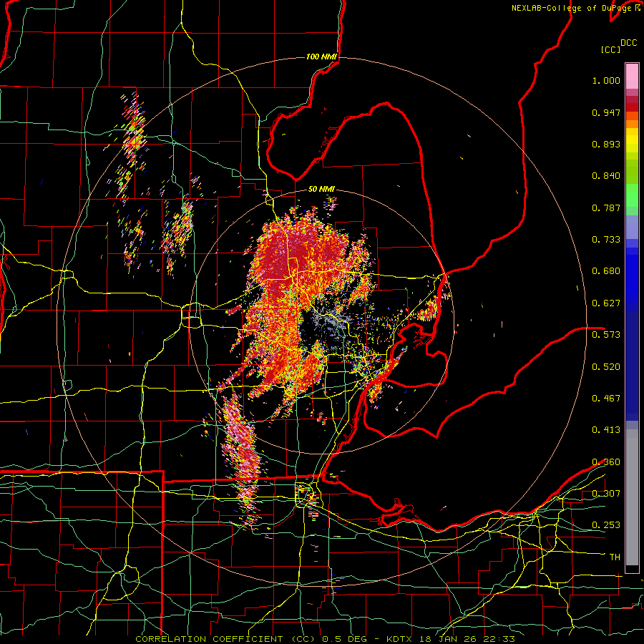Click the 0.307 scale value
The image size is (644, 644).
tap(606, 494)
